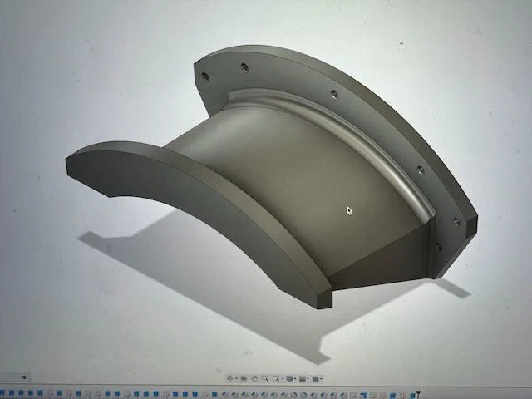Screen dimensions: 532x399
Task: Expand the Viewports dropdown arrow
Action: click(x=321, y=379)
